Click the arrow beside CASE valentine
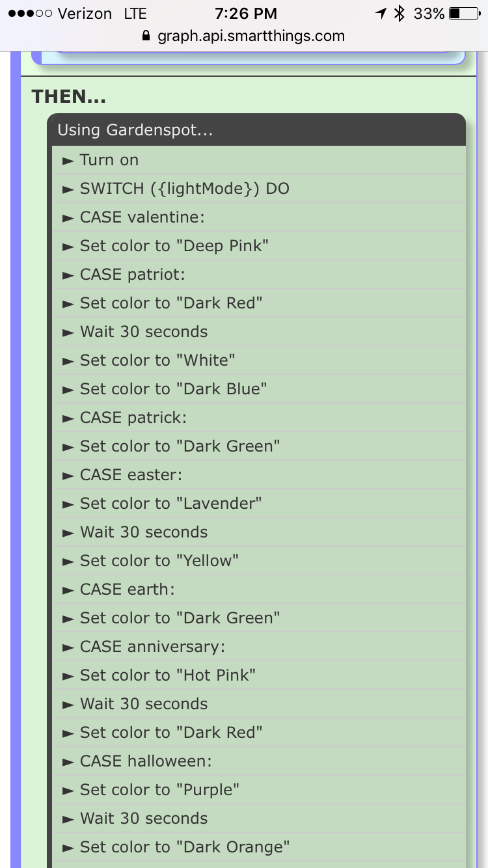Image resolution: width=488 pixels, height=868 pixels. (x=68, y=217)
